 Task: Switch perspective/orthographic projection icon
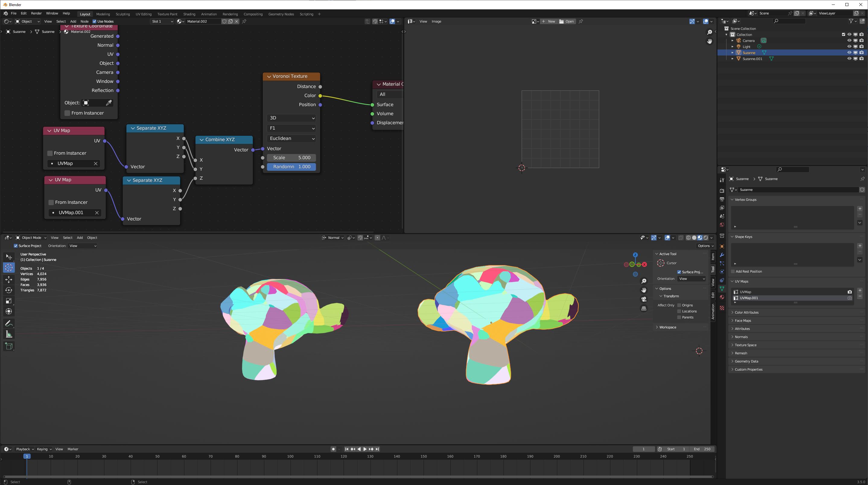coord(644,308)
